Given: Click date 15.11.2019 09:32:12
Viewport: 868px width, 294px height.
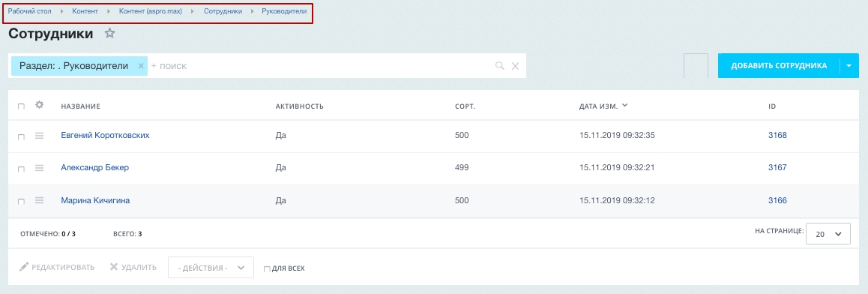Looking at the screenshot, I should 617,200.
